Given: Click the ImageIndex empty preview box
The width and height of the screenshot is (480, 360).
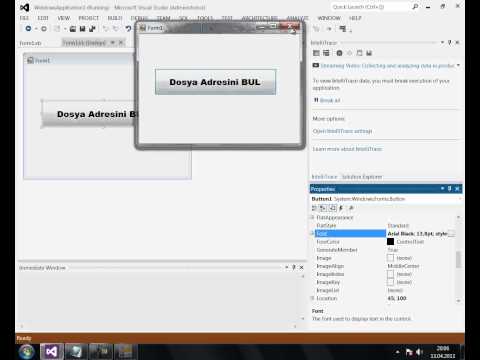Looking at the screenshot, I should tap(390, 274).
